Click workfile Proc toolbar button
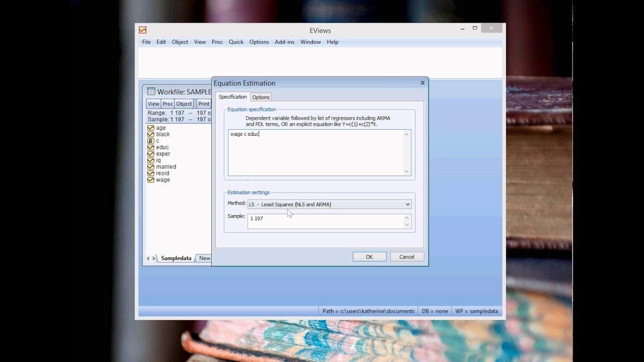The image size is (644, 362). pyautogui.click(x=168, y=104)
